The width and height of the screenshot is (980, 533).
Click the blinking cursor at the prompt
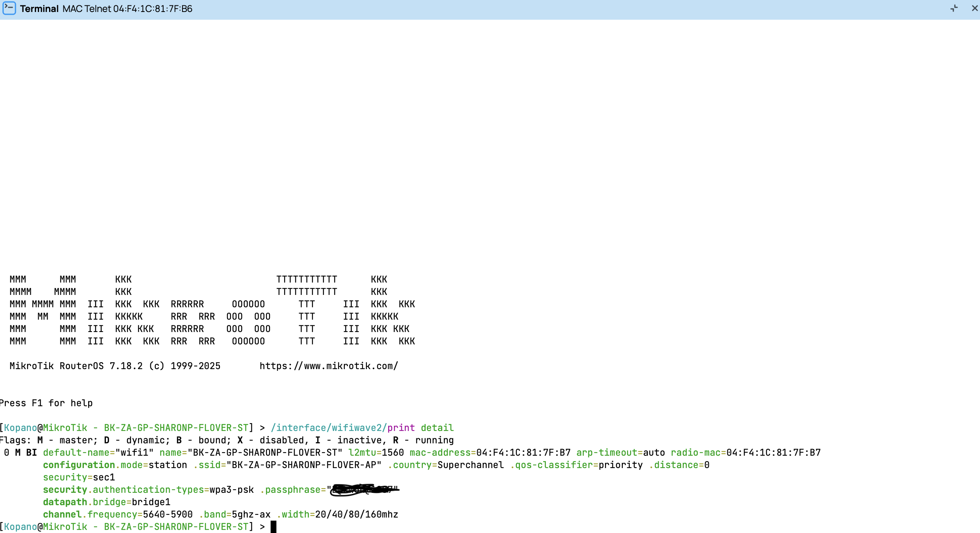(x=273, y=527)
